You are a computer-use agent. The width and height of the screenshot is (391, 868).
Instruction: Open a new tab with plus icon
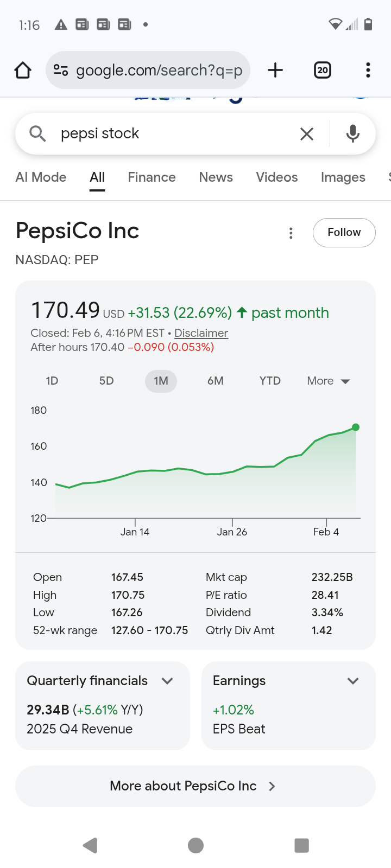pos(275,70)
